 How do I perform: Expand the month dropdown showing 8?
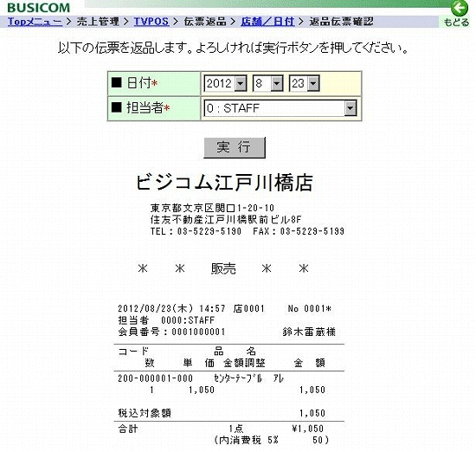[x=267, y=83]
